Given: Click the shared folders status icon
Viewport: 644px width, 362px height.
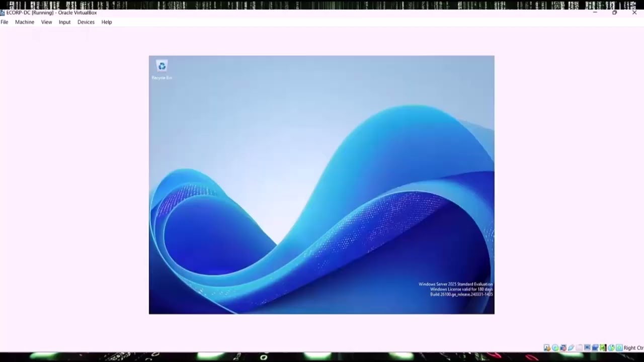Looking at the screenshot, I should (x=579, y=348).
